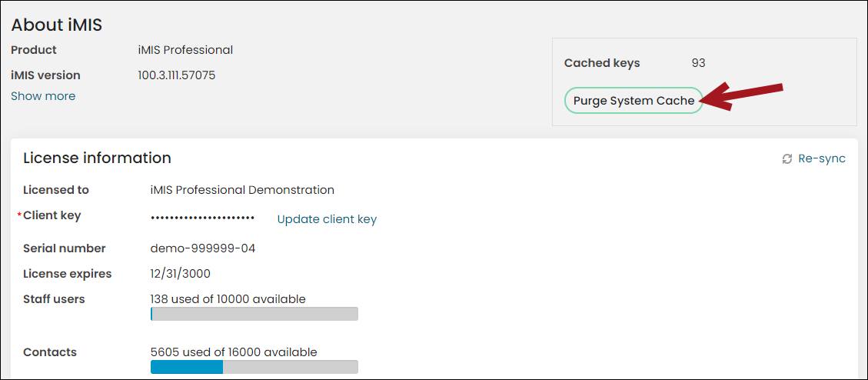
Task: Click the iMIS Professional product value
Action: coord(185,50)
